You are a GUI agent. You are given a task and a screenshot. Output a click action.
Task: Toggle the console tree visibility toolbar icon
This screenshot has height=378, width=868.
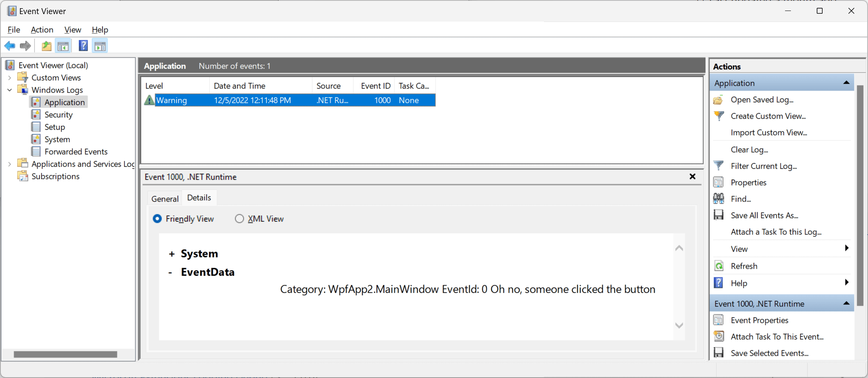tap(63, 46)
